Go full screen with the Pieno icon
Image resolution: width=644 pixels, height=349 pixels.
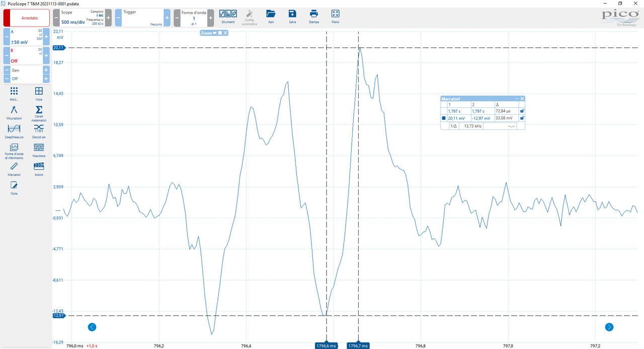[x=336, y=17]
